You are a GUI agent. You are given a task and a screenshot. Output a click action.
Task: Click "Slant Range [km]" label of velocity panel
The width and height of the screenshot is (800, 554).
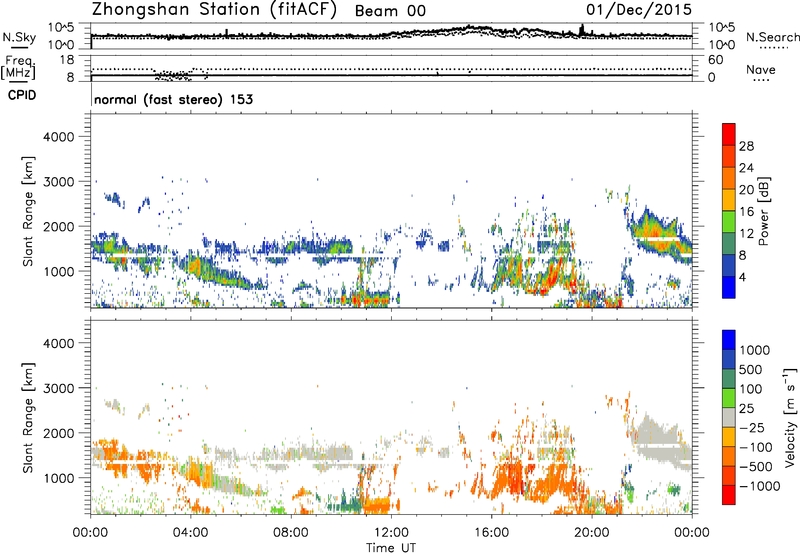[x=28, y=418]
